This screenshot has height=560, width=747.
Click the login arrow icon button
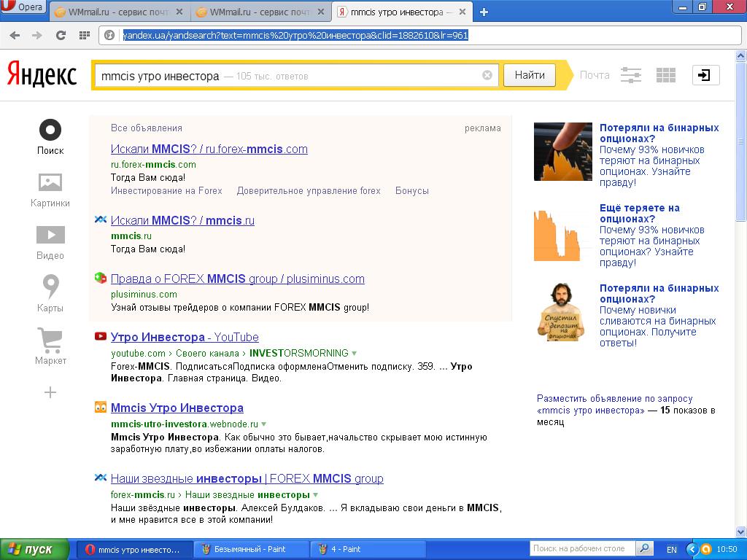pos(705,75)
